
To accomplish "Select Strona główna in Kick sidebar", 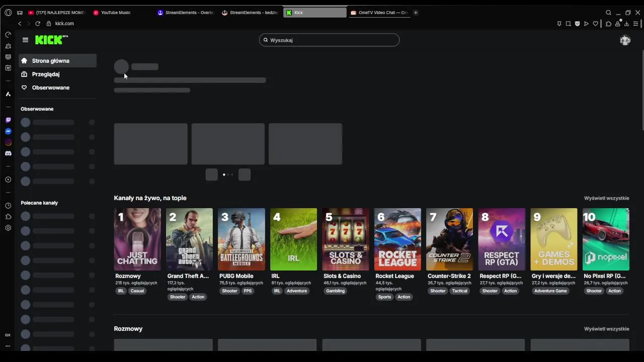I will coord(57,61).
